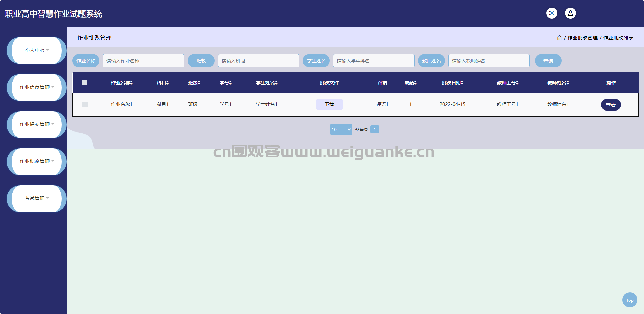Image resolution: width=644 pixels, height=314 pixels.
Task: Focus the 请输入作业名称 input field
Action: click(x=143, y=61)
